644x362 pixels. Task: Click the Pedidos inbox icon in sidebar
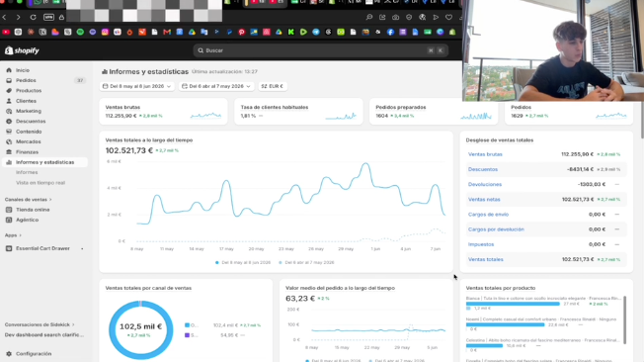(x=9, y=81)
